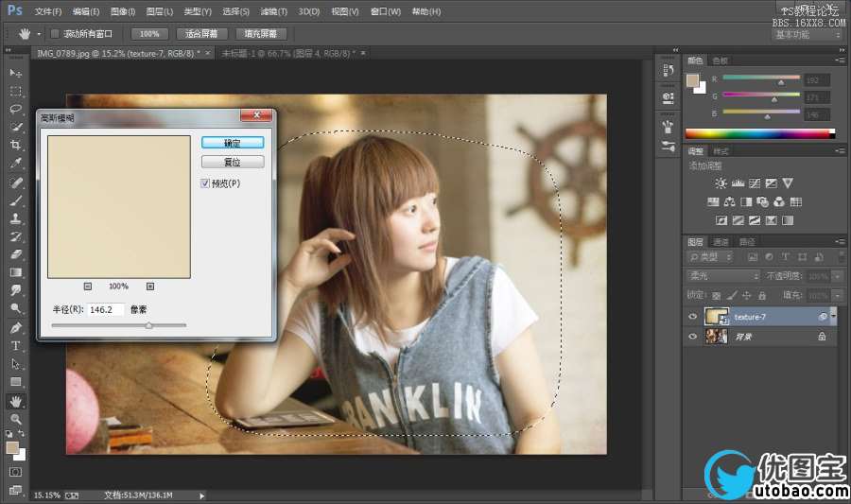
Task: Add an Invert adjustment
Action: point(721,220)
